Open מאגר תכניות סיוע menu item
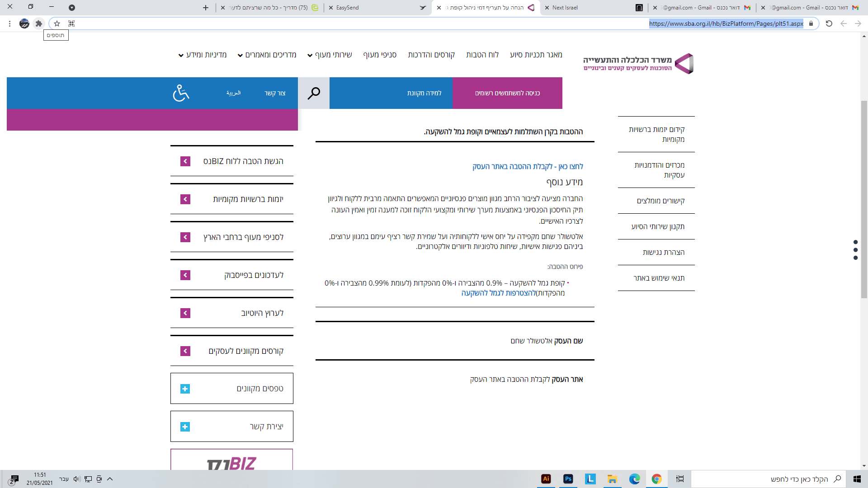Screen dimensions: 868x488 coord(536,55)
